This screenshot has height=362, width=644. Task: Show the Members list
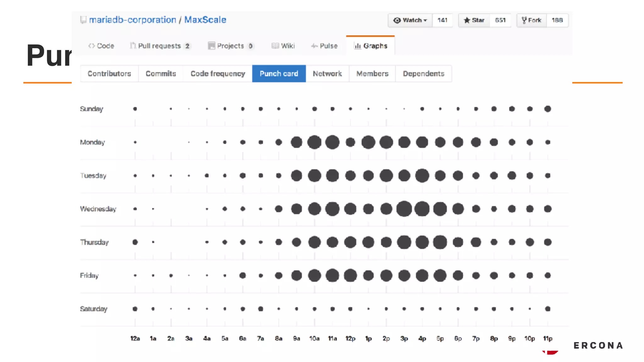pyautogui.click(x=372, y=74)
